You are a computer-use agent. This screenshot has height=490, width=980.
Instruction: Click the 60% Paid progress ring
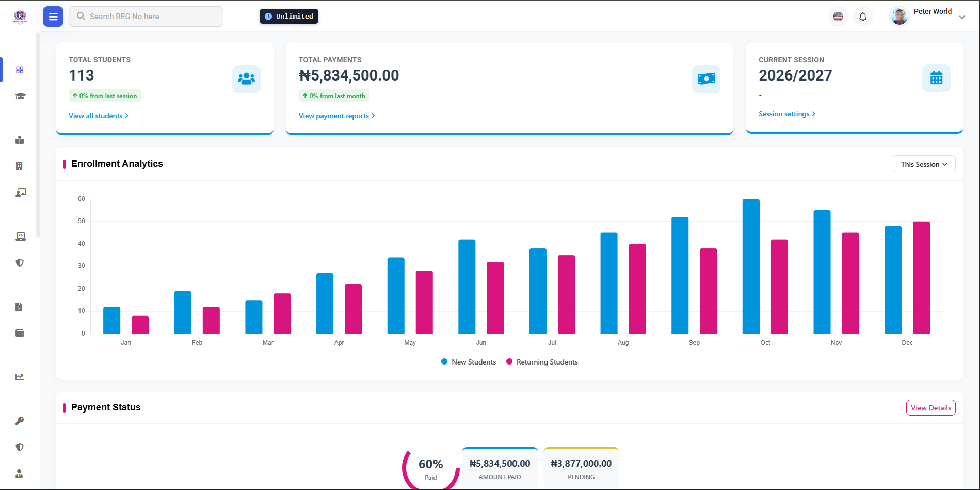pos(431,469)
